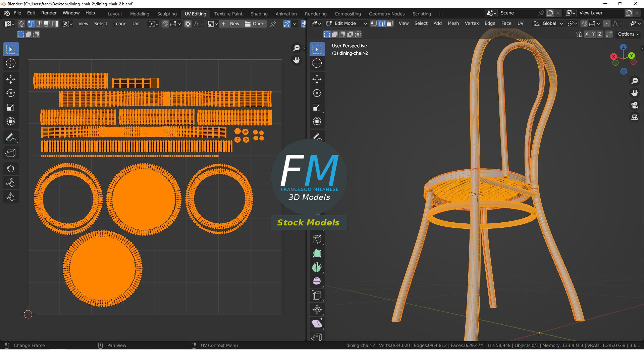This screenshot has width=644, height=350.
Task: Select the Rotate tool in 3D viewport
Action: coord(317,93)
